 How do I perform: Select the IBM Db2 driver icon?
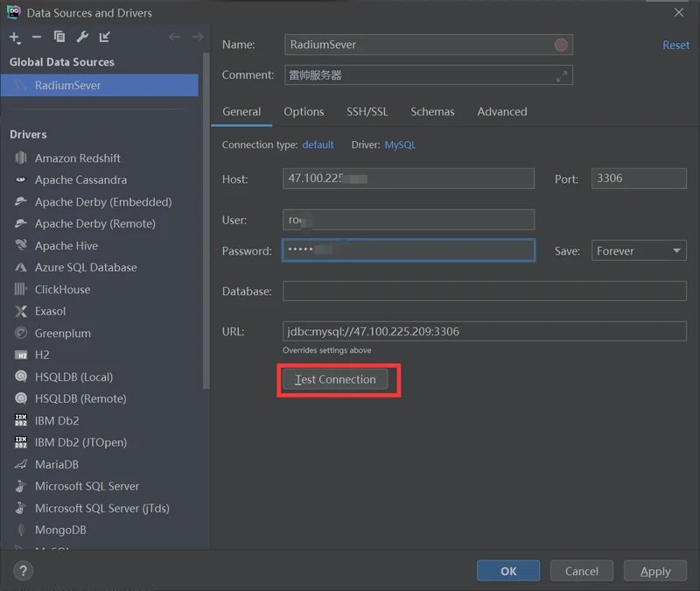[20, 420]
